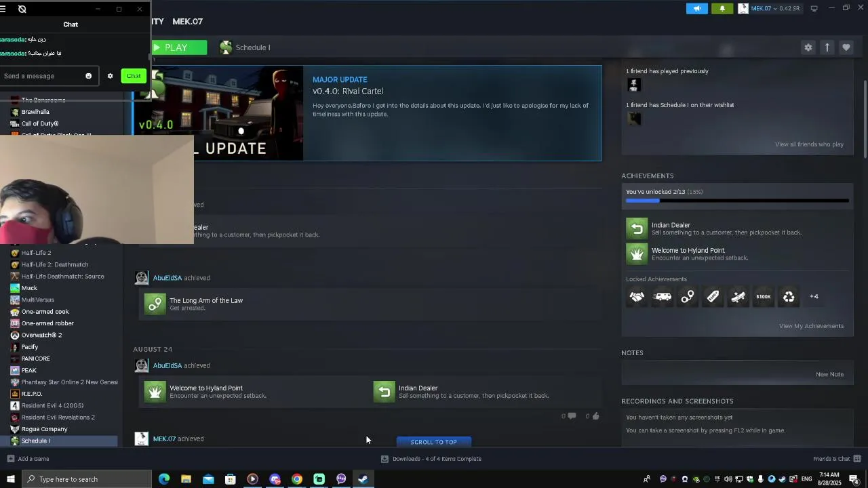868x488 pixels.
Task: Open emoji picker in chat message box
Action: (x=88, y=76)
